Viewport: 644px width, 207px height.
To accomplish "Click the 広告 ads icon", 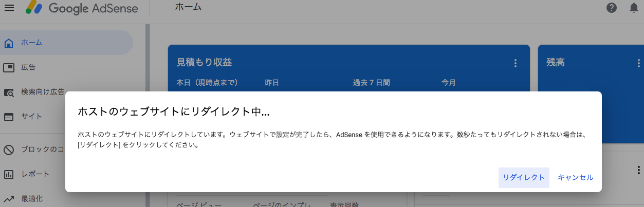I will 9,67.
